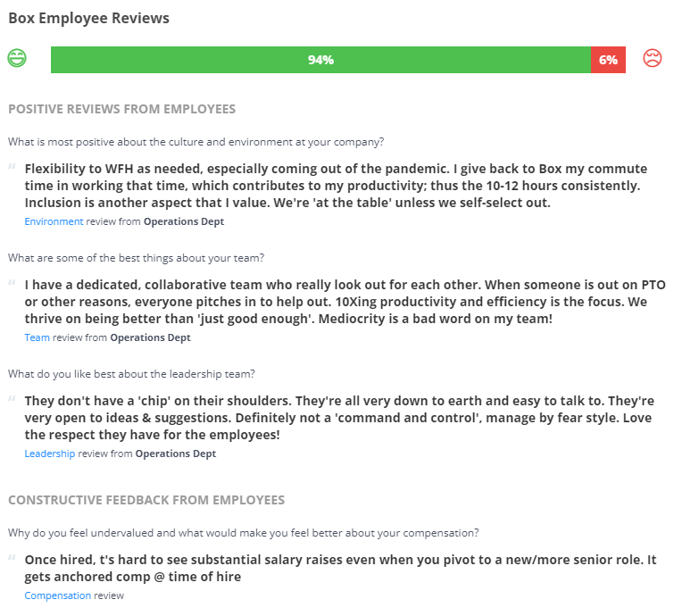
Task: Click Operations Dept under the Environment review
Action: click(x=184, y=221)
